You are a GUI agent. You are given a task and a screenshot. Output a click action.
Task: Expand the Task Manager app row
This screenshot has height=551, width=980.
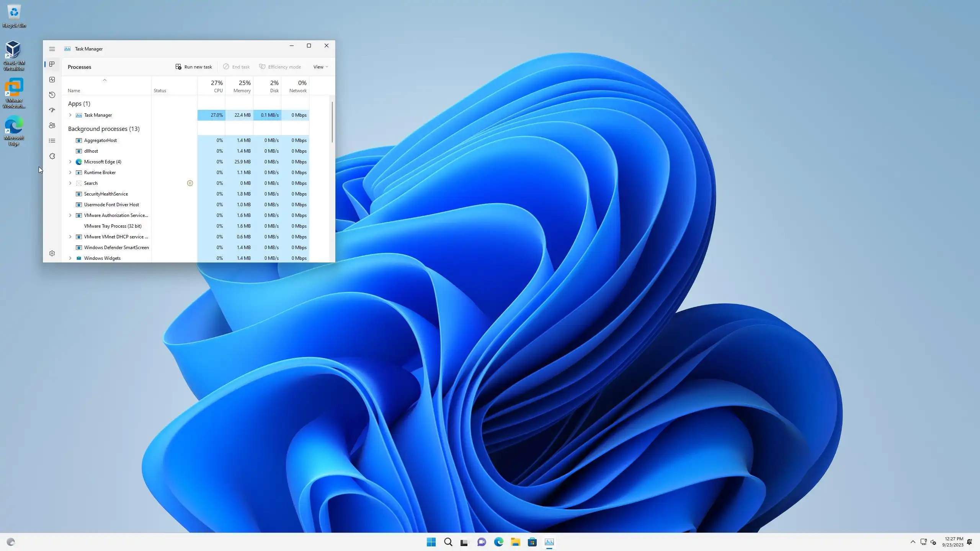point(70,115)
